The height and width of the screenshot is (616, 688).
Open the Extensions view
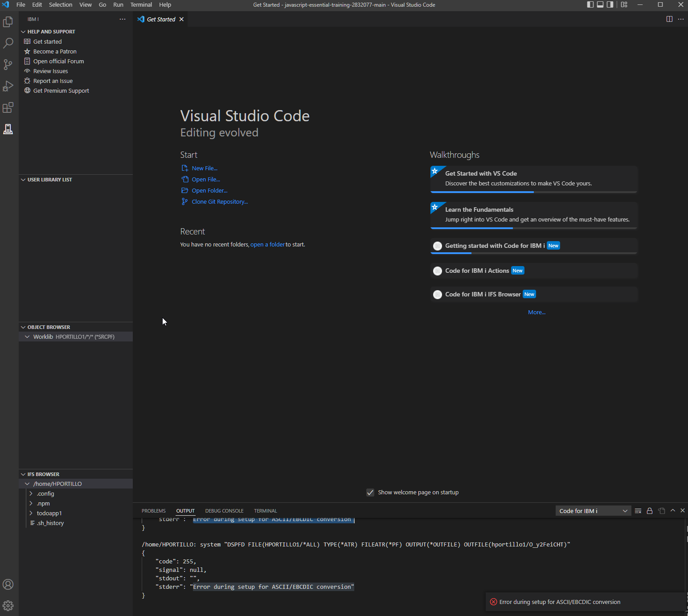[x=8, y=107]
